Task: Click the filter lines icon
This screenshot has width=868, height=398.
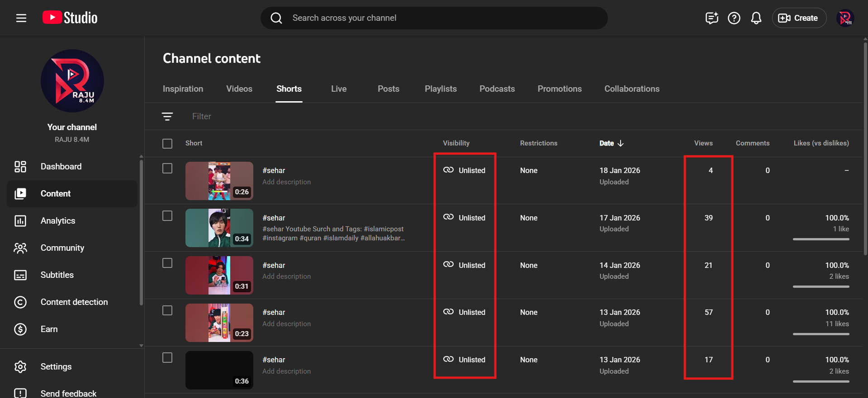Action: coord(167,117)
